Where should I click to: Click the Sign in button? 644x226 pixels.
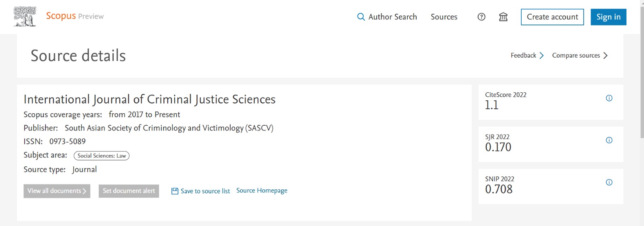(x=608, y=17)
